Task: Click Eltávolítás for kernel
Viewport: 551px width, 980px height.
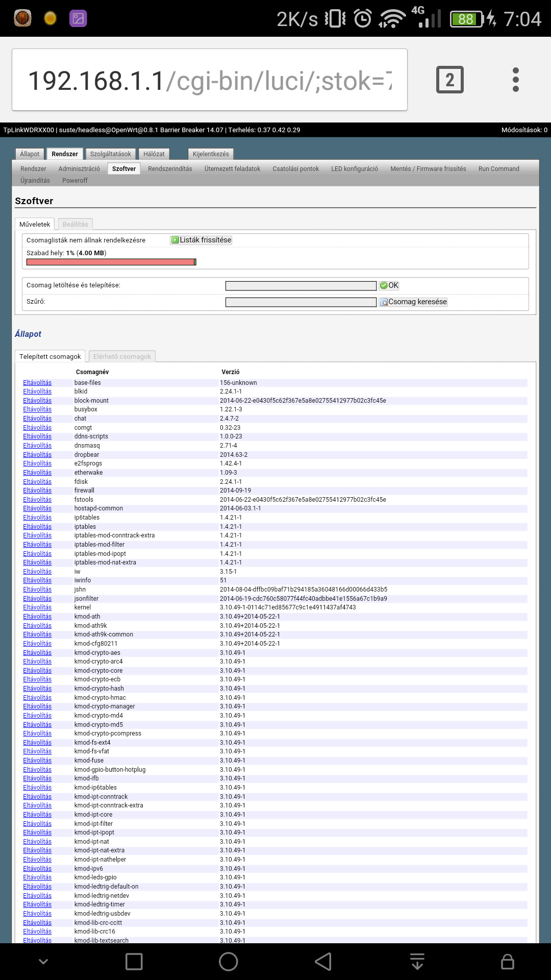Action: click(x=37, y=607)
